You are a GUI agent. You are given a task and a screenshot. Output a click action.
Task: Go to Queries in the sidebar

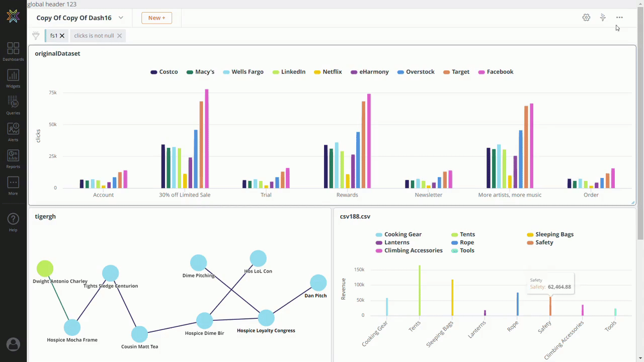click(x=13, y=105)
